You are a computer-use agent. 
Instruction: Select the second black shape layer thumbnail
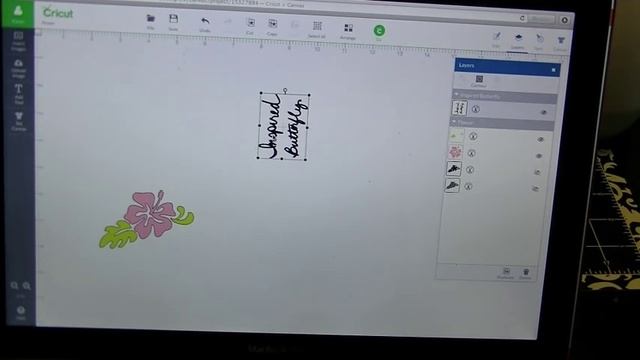(x=452, y=186)
